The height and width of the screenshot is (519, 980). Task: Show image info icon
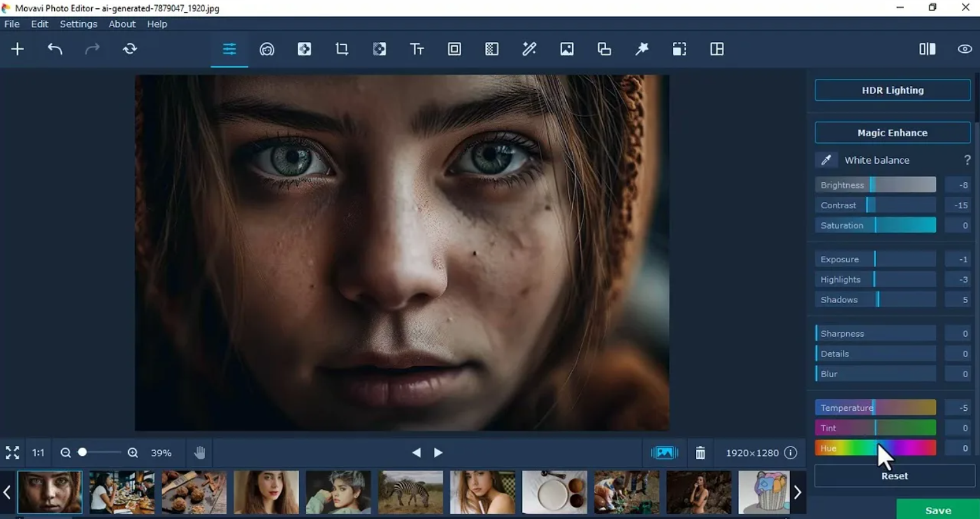click(791, 453)
